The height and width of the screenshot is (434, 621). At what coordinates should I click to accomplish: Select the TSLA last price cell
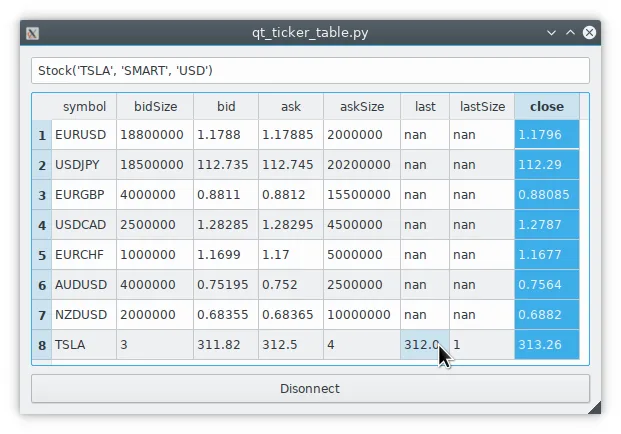click(425, 345)
